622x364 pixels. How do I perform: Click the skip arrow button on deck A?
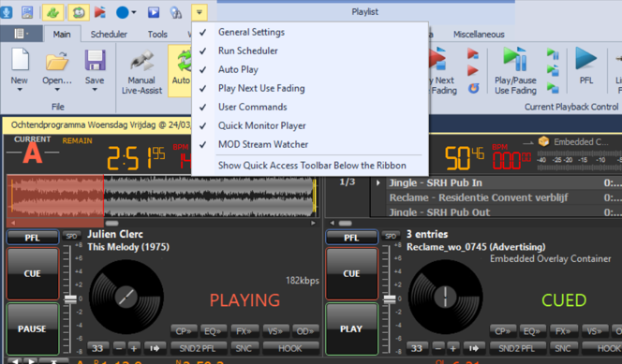[x=155, y=348]
